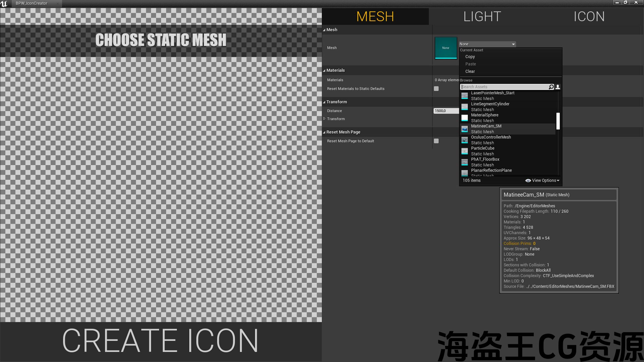The width and height of the screenshot is (644, 362).
Task: Open View Options eye dropdown
Action: [542, 181]
